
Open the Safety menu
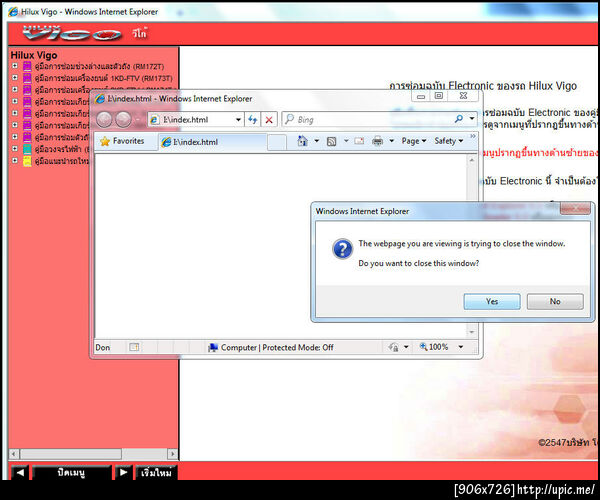(x=449, y=141)
